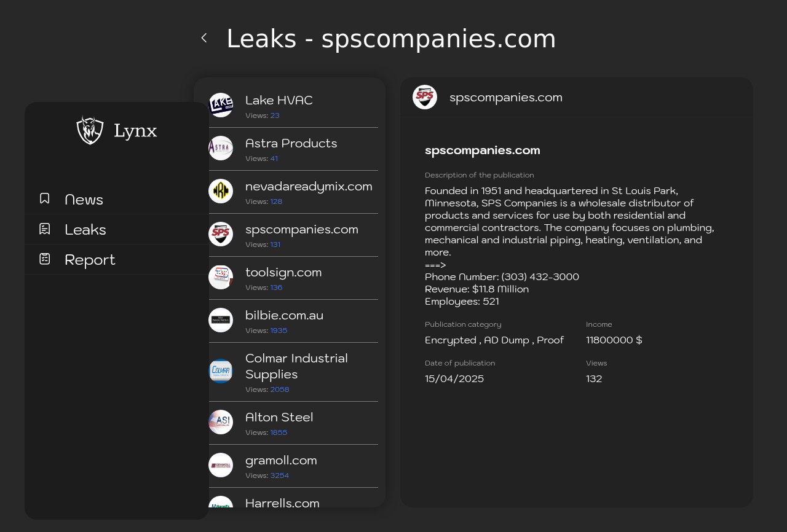Open the News menu item
787x532 pixels.
click(x=117, y=199)
